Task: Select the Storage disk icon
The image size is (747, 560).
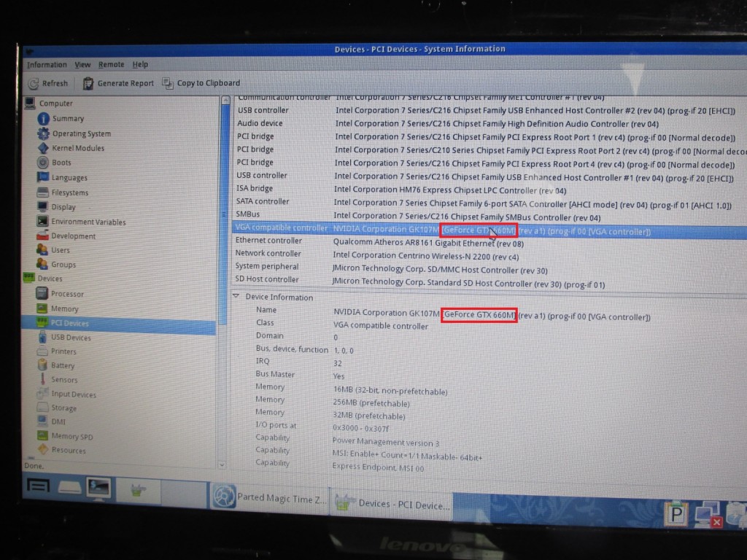Action: point(42,408)
